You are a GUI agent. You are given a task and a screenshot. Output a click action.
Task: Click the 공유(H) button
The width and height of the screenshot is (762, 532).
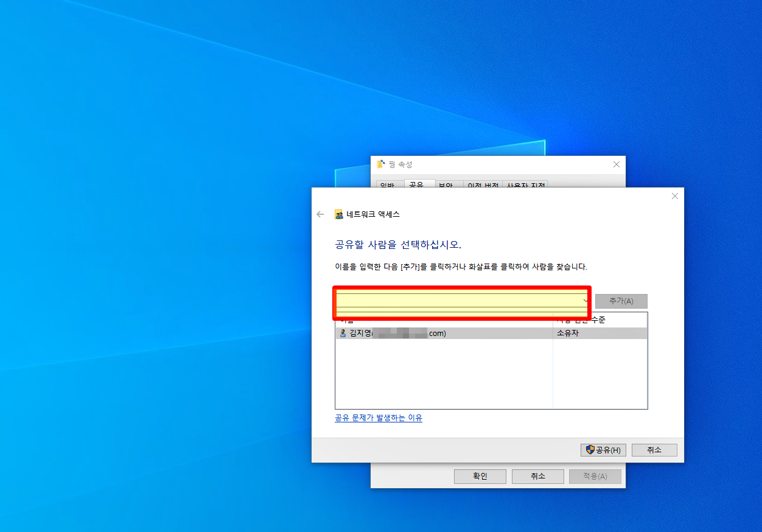[604, 450]
